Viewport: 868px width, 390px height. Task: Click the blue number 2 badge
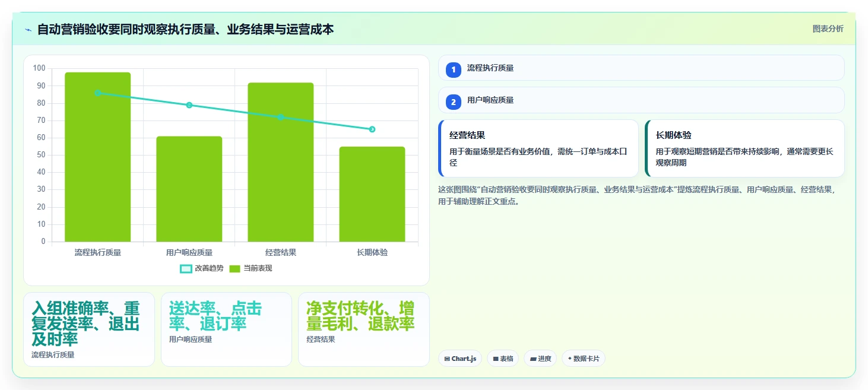coord(454,102)
